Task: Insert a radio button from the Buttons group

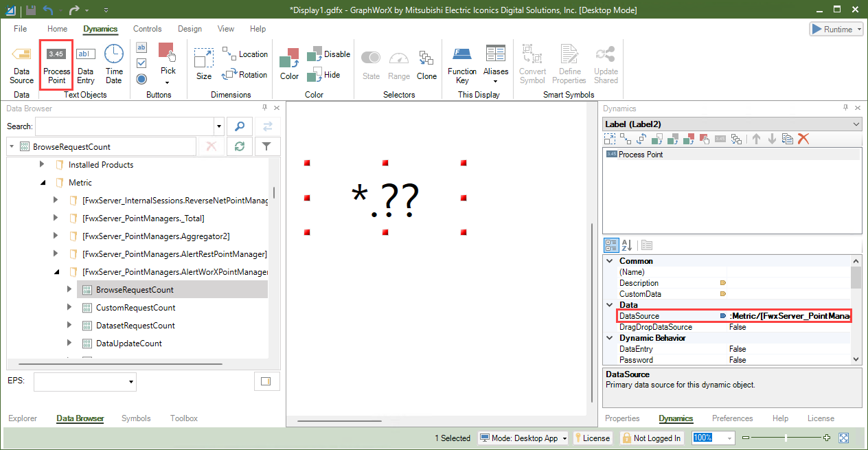Action: point(141,79)
